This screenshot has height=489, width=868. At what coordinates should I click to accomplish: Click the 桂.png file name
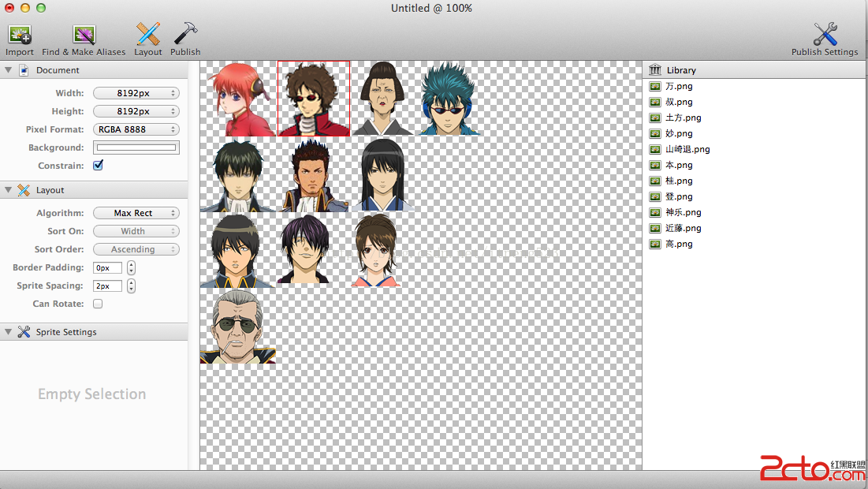(x=679, y=181)
